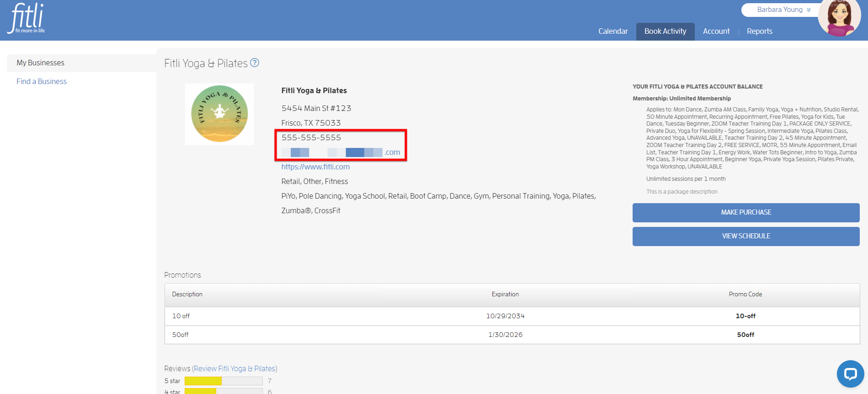Click the address 5454 Main St #123
The width and height of the screenshot is (868, 394).
pyautogui.click(x=316, y=108)
